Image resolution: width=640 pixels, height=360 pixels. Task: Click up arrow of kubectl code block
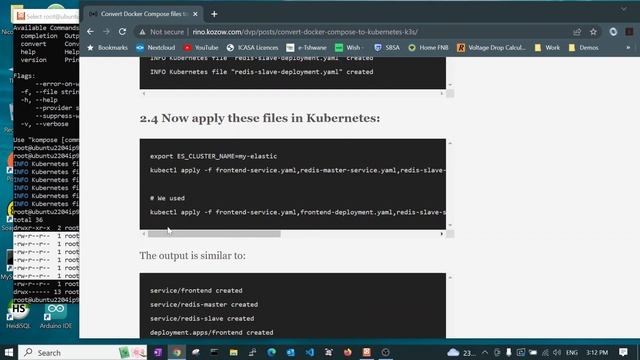[x=450, y=143]
